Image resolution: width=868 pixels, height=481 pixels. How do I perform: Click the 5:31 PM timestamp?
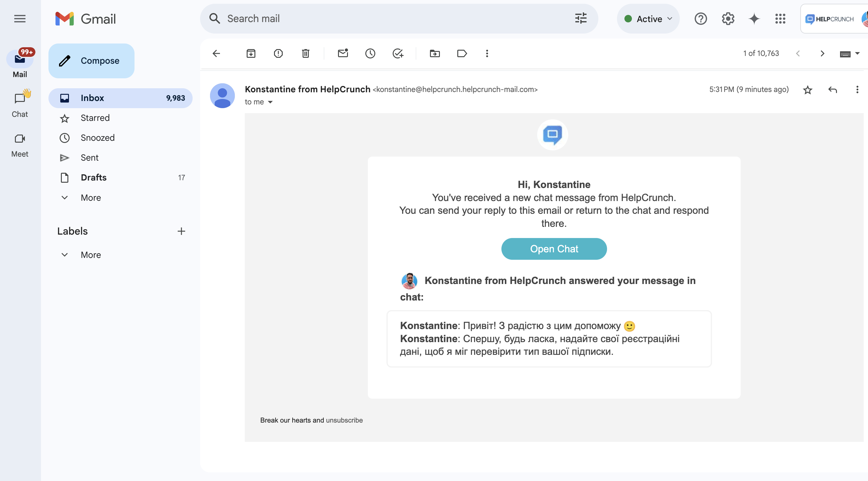click(749, 89)
